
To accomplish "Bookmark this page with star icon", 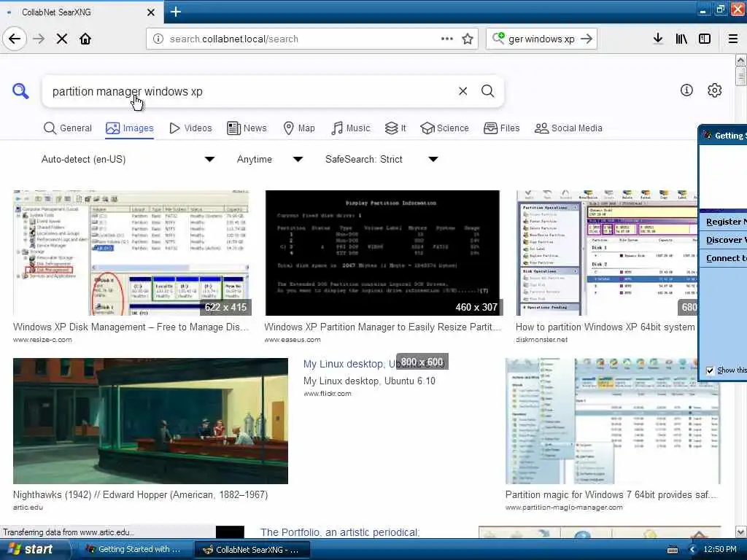I will (x=468, y=39).
